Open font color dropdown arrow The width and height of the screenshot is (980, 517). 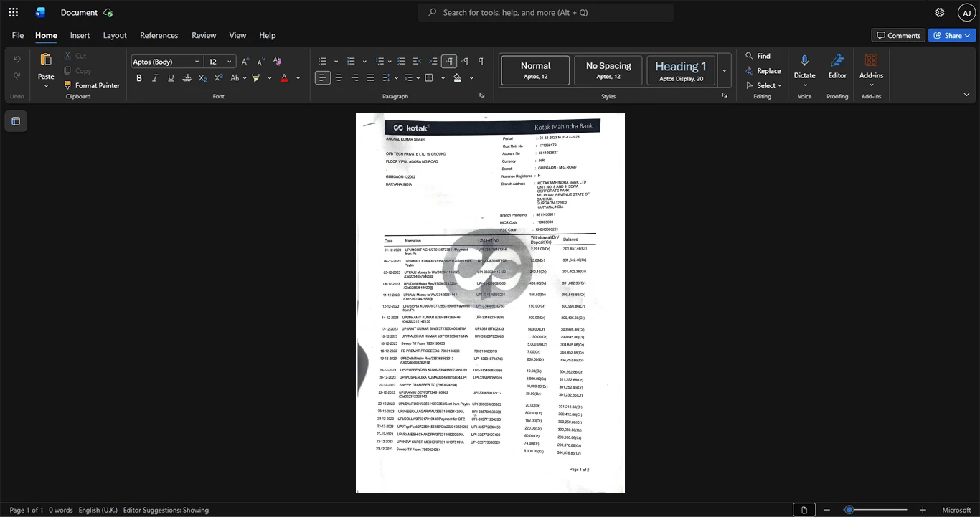298,77
